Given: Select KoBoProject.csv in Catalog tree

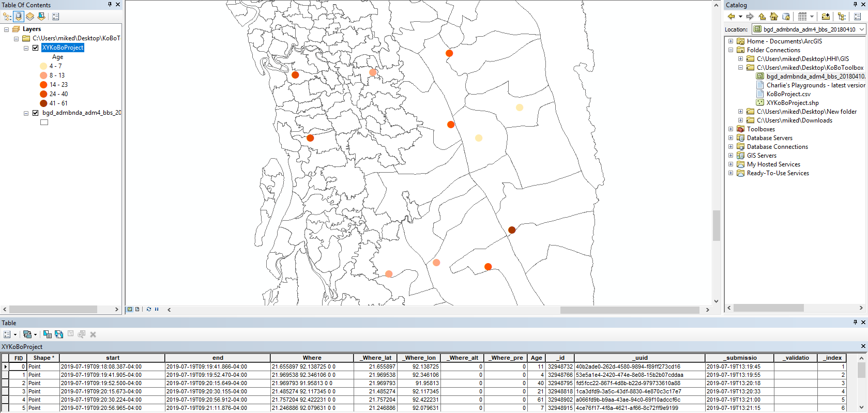Looking at the screenshot, I should tap(788, 94).
